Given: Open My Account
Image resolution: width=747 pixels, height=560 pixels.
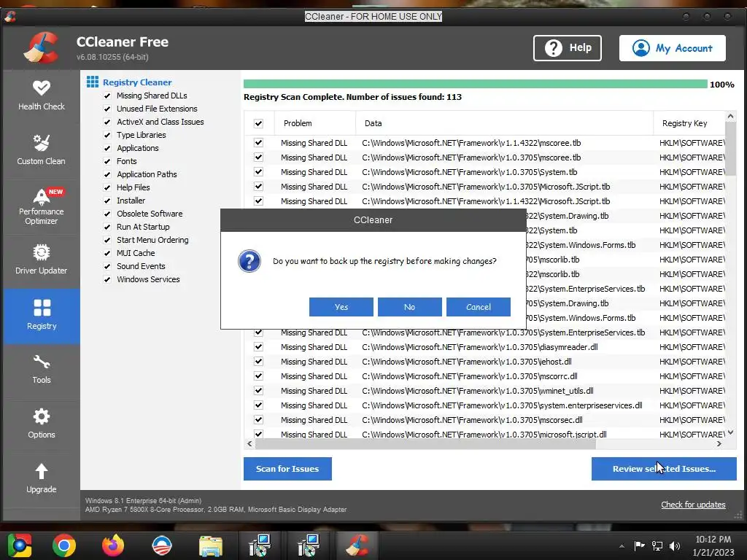Looking at the screenshot, I should click(673, 48).
